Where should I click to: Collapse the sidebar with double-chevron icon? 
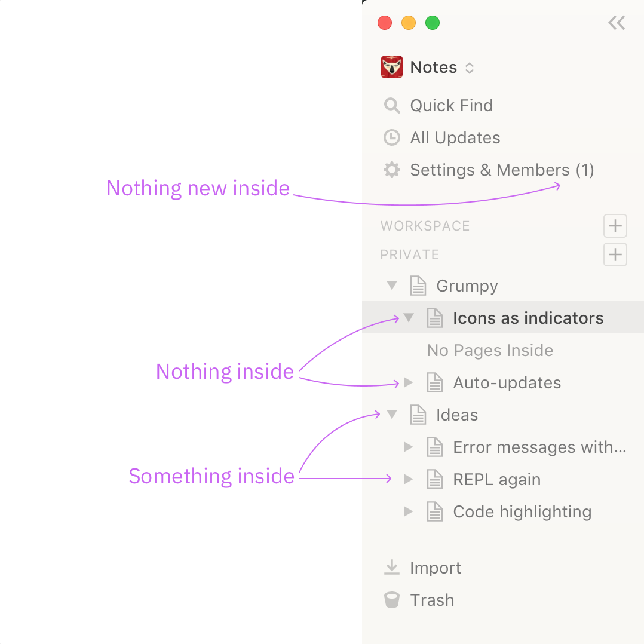pos(616,23)
